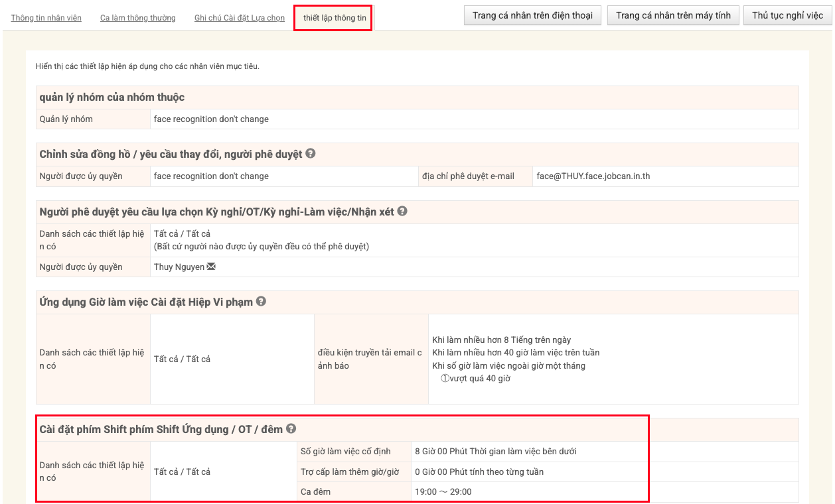
Task: Switch to Thông tin nhân viên tab
Action: pyautogui.click(x=46, y=18)
